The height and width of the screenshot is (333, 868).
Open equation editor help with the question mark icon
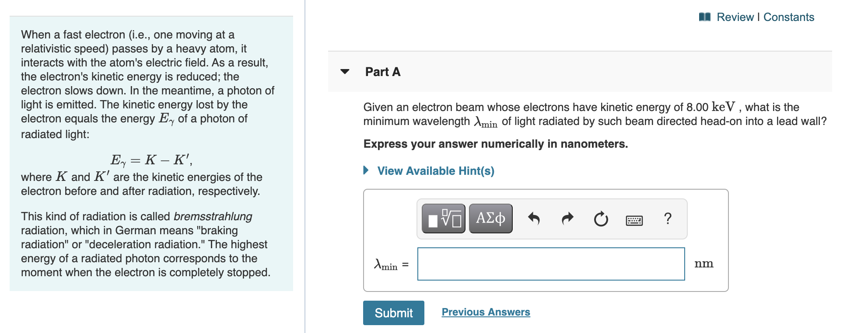(667, 219)
